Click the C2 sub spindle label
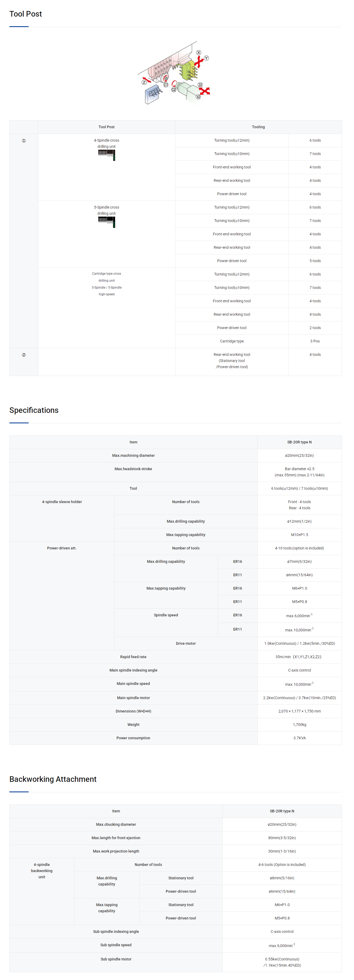This screenshot has width=354, height=980. [x=174, y=89]
